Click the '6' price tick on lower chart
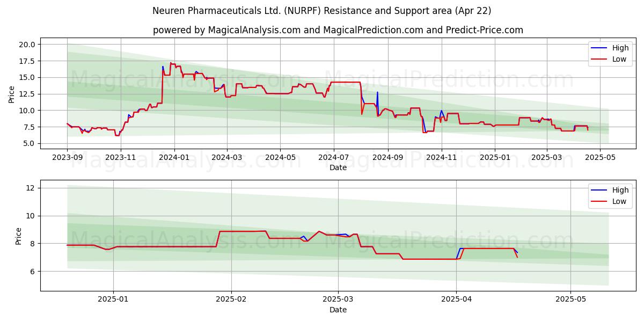644x322 pixels. click(x=32, y=272)
